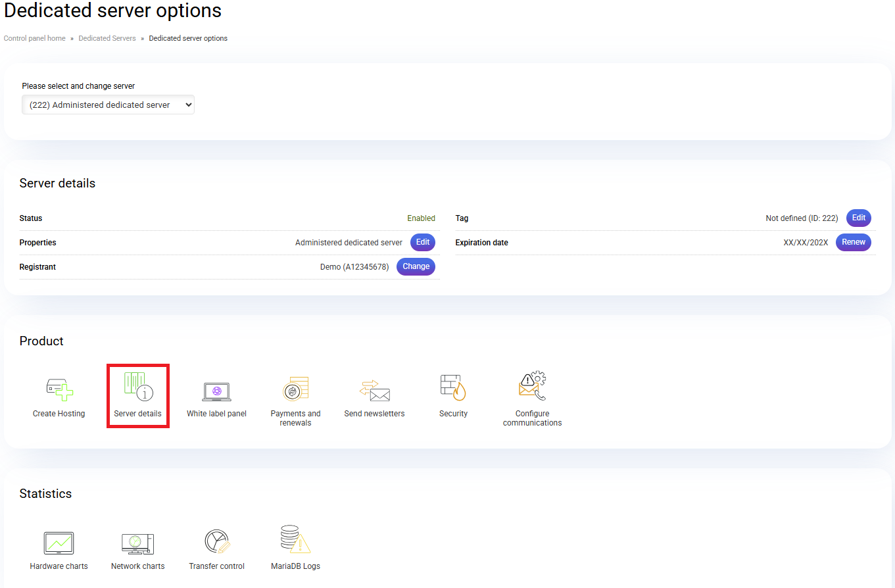895x588 pixels.
Task: Open Transfer control statistics
Action: (x=216, y=542)
